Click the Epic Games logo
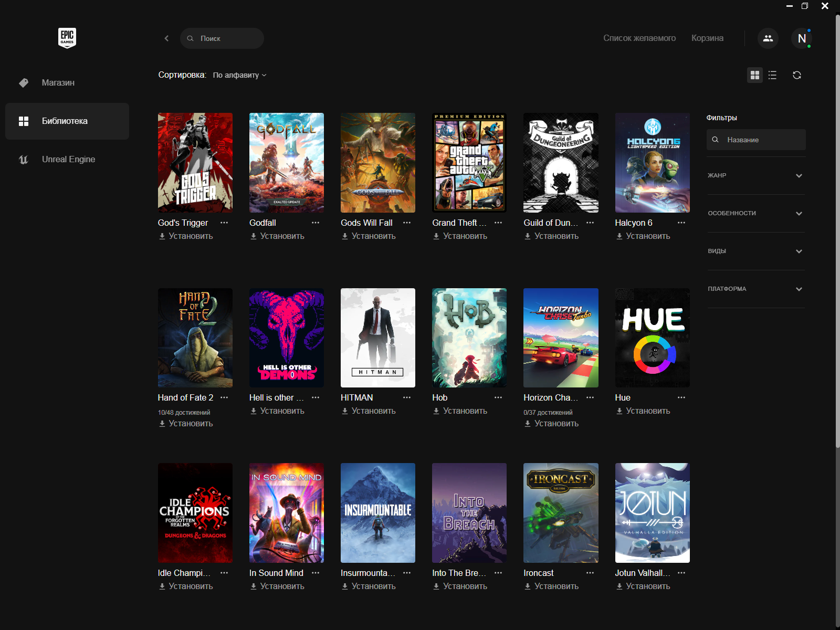The width and height of the screenshot is (840, 630). (x=67, y=38)
